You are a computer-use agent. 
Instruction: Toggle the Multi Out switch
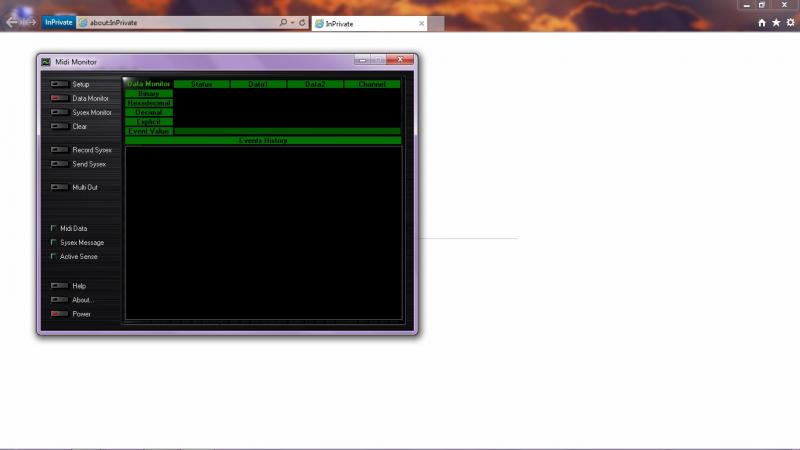click(x=59, y=187)
